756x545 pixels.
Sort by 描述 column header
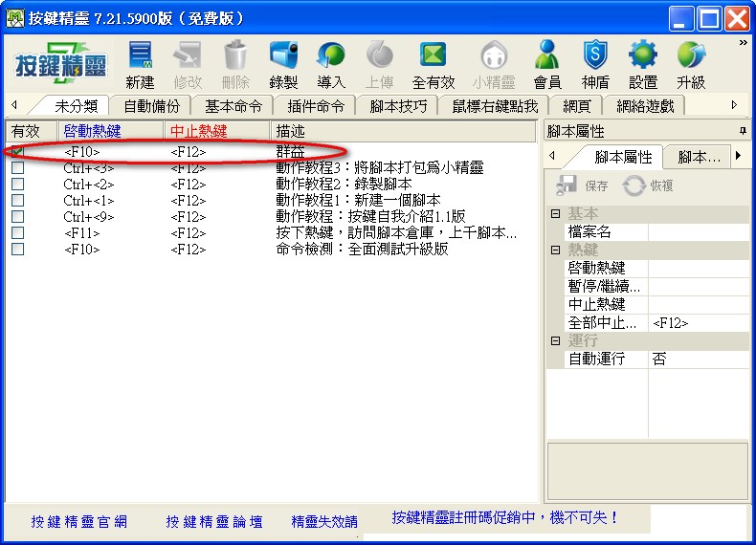pyautogui.click(x=403, y=131)
